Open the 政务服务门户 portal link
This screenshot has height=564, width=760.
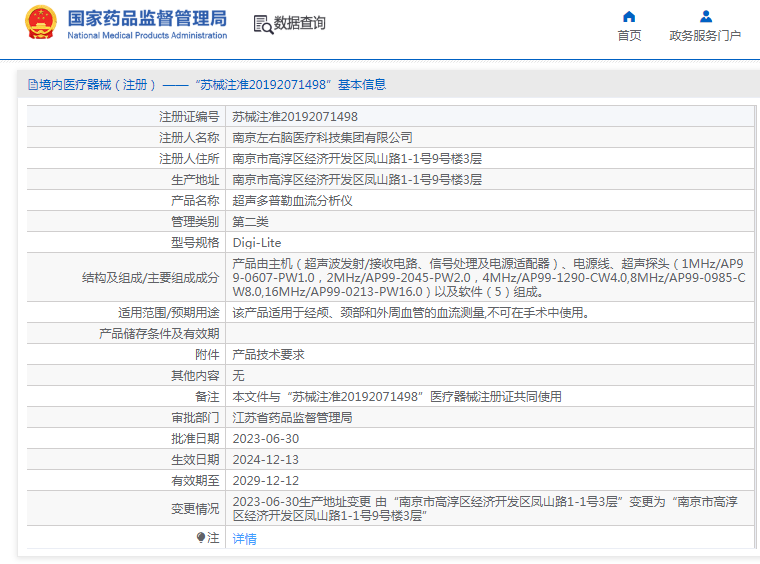[x=705, y=35]
